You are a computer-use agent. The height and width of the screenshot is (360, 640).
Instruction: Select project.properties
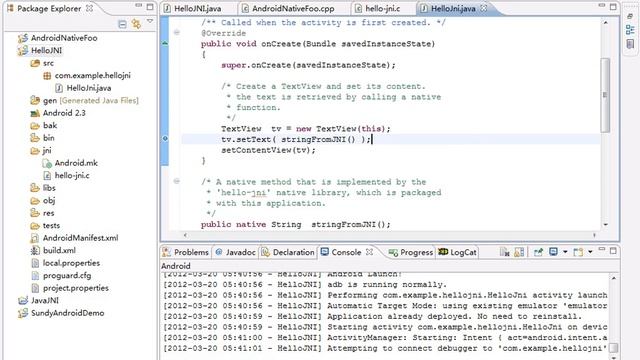point(76,288)
